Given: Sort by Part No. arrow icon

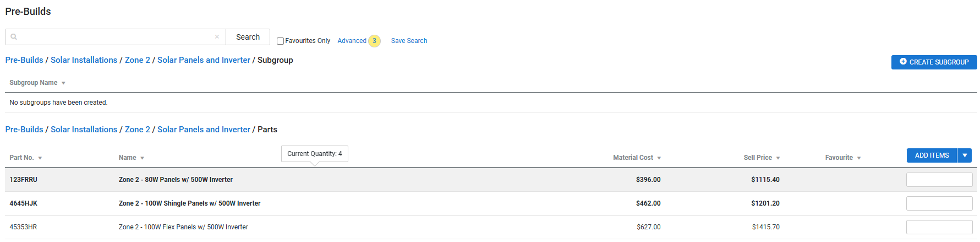Looking at the screenshot, I should (x=40, y=158).
